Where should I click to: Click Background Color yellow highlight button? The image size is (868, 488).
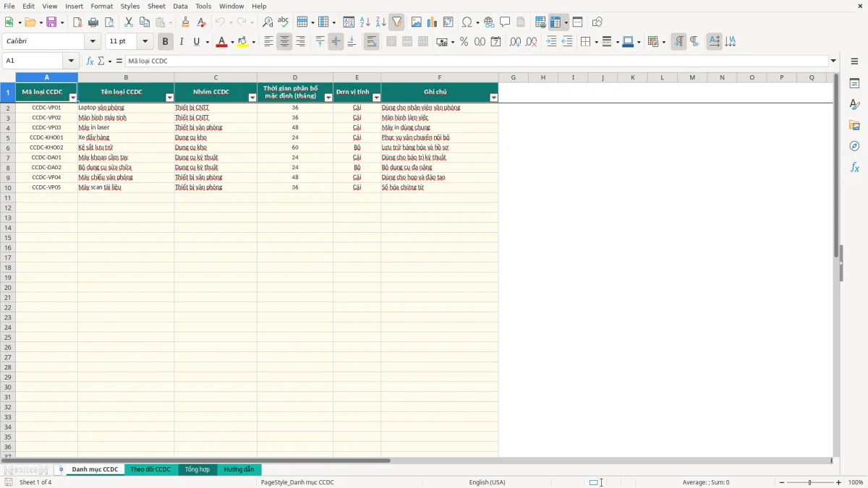pyautogui.click(x=243, y=42)
